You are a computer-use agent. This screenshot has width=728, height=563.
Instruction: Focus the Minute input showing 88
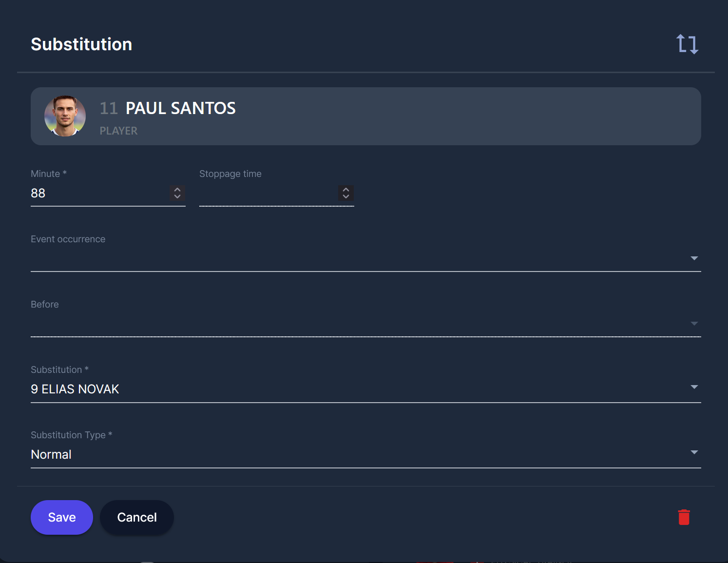(97, 194)
